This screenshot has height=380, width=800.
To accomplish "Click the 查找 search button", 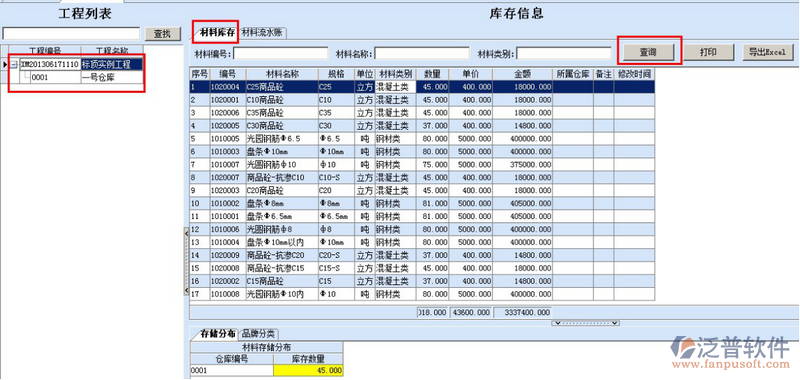I will 162,34.
